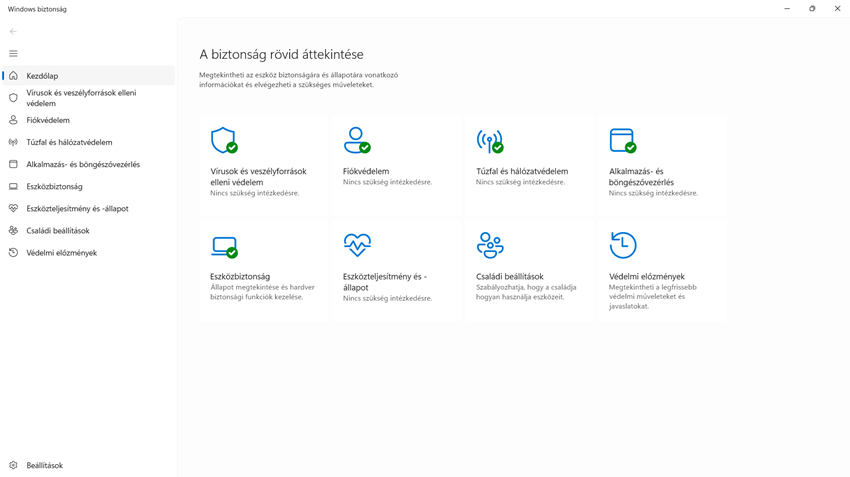Open the Fiókvédelem card title
This screenshot has height=477, width=850.
[x=366, y=171]
